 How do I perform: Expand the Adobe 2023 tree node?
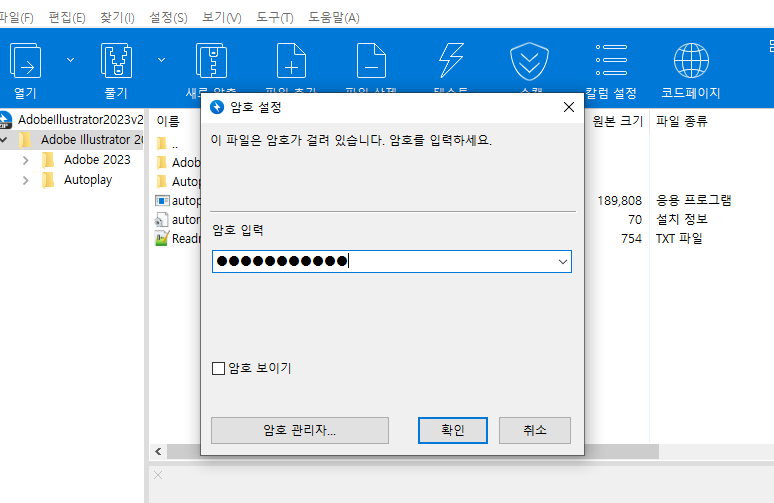26,160
